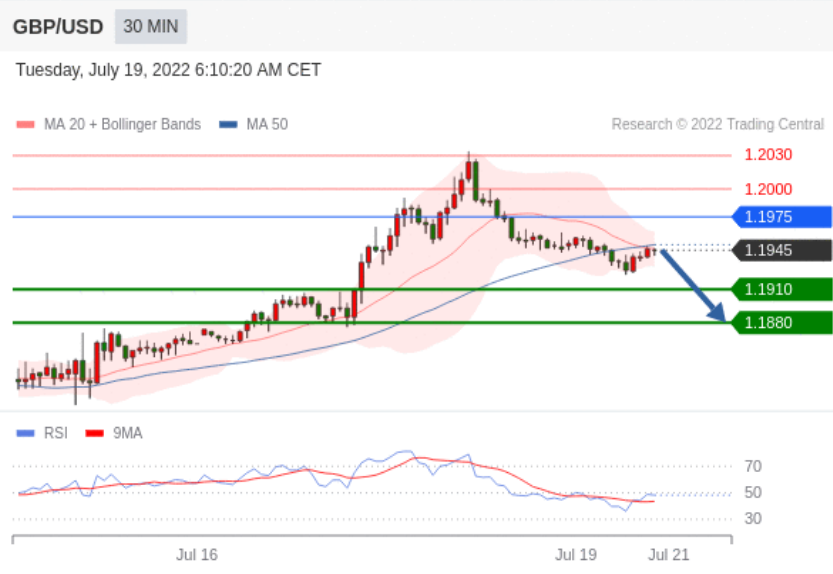Click the 'Jul 21' time axis label

(x=669, y=555)
